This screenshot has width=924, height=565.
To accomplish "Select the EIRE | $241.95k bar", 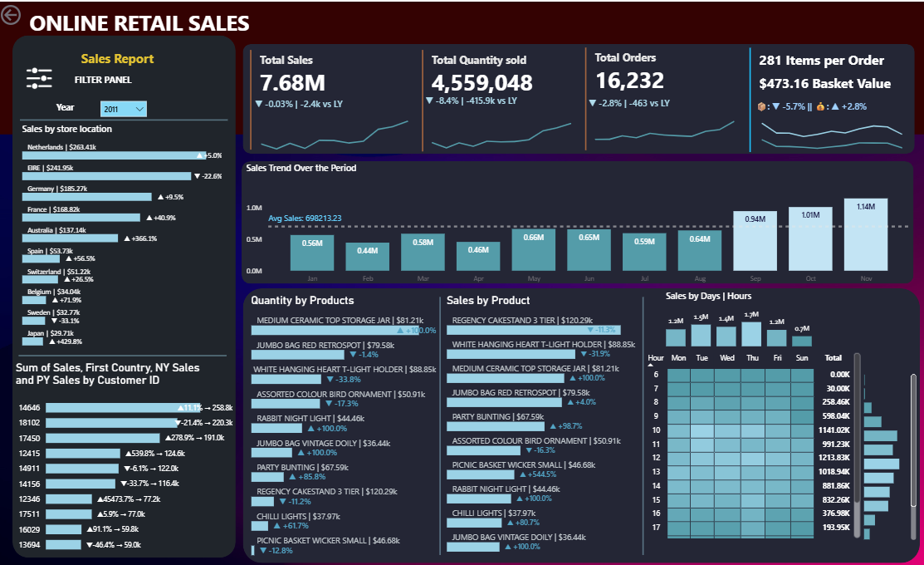I will pos(106,176).
